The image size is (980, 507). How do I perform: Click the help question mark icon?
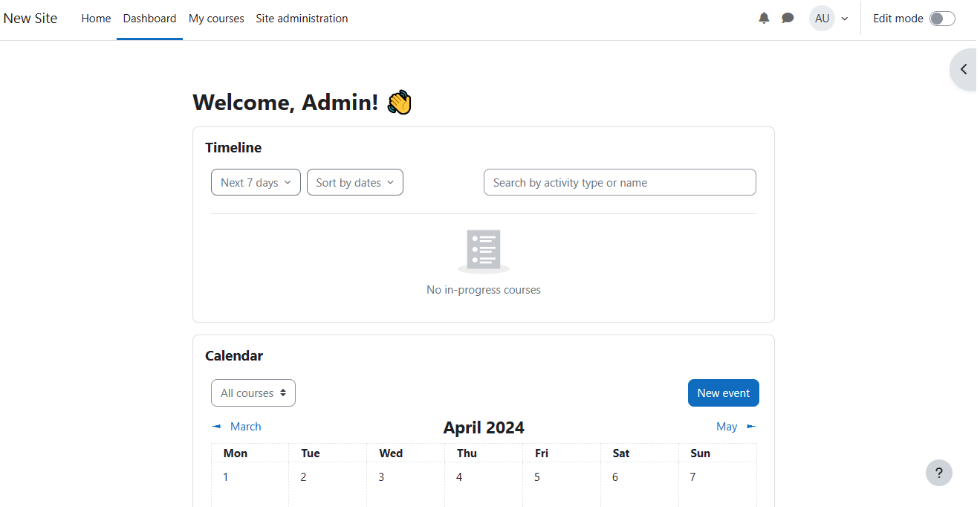(938, 473)
